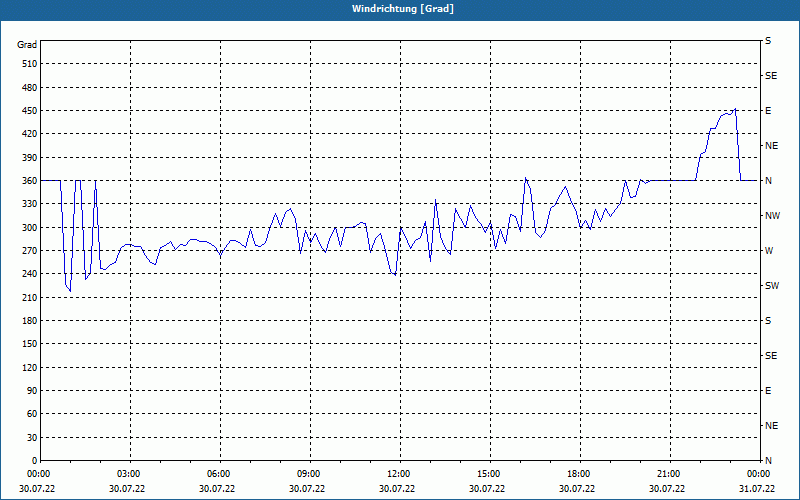Click the 03:00 time axis label

[127, 474]
